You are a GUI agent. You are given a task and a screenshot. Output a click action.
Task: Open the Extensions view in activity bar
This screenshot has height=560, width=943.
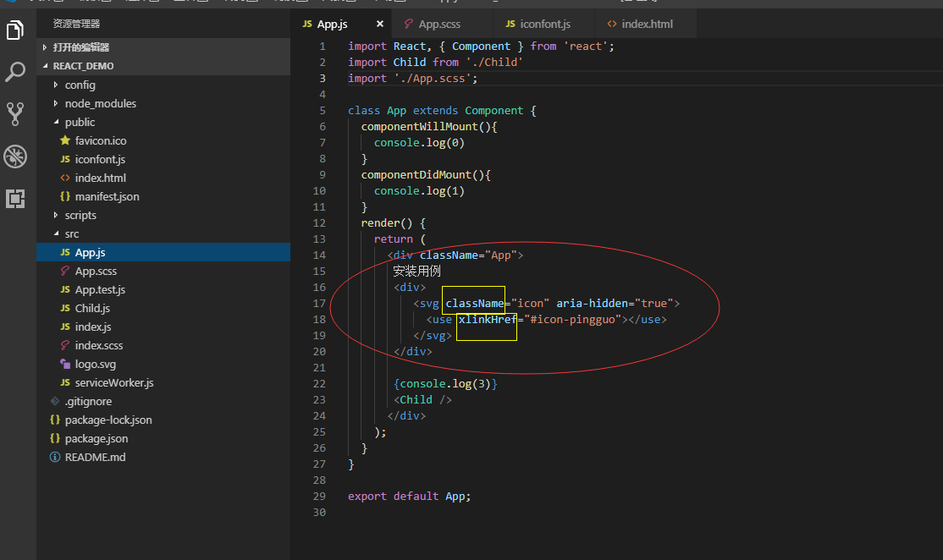click(15, 198)
